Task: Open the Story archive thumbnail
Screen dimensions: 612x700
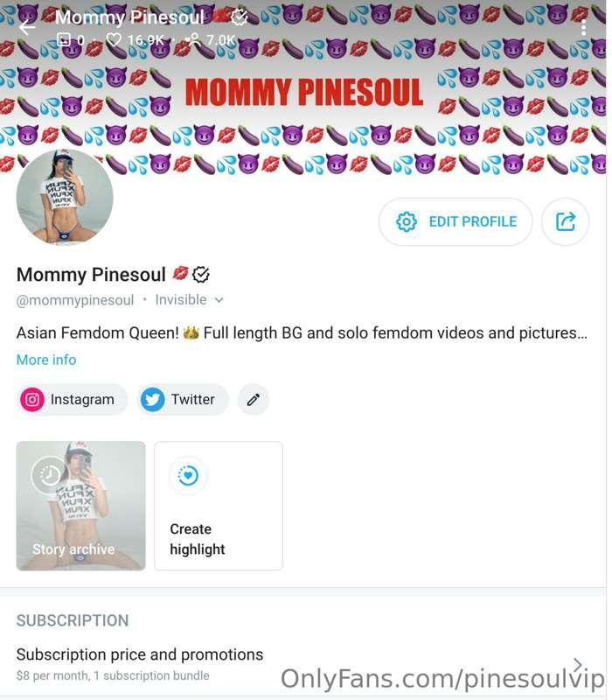Action: [81, 507]
